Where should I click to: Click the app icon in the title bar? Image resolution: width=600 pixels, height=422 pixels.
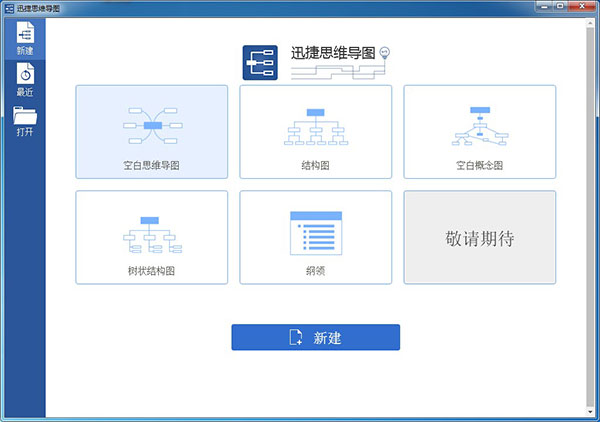(8, 8)
